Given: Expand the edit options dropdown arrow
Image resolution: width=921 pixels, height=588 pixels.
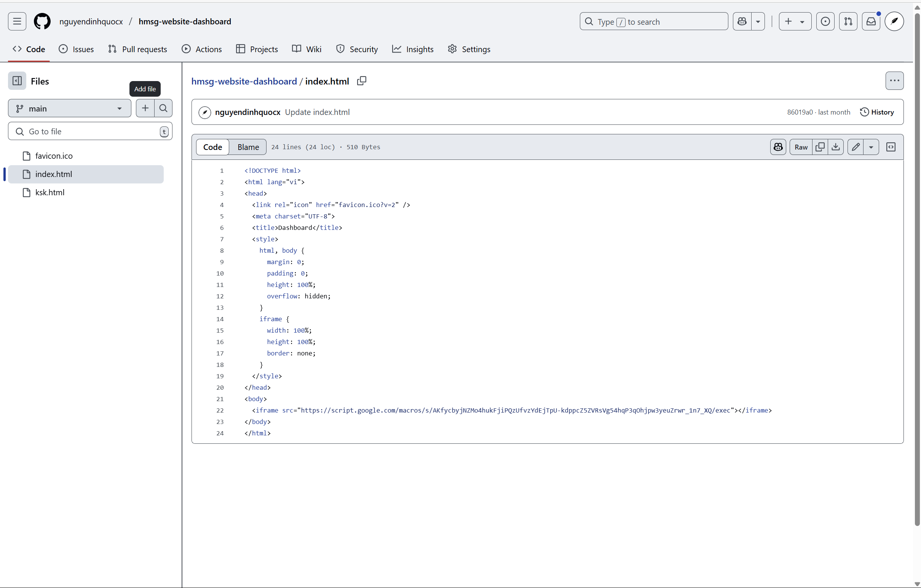Looking at the screenshot, I should point(871,147).
